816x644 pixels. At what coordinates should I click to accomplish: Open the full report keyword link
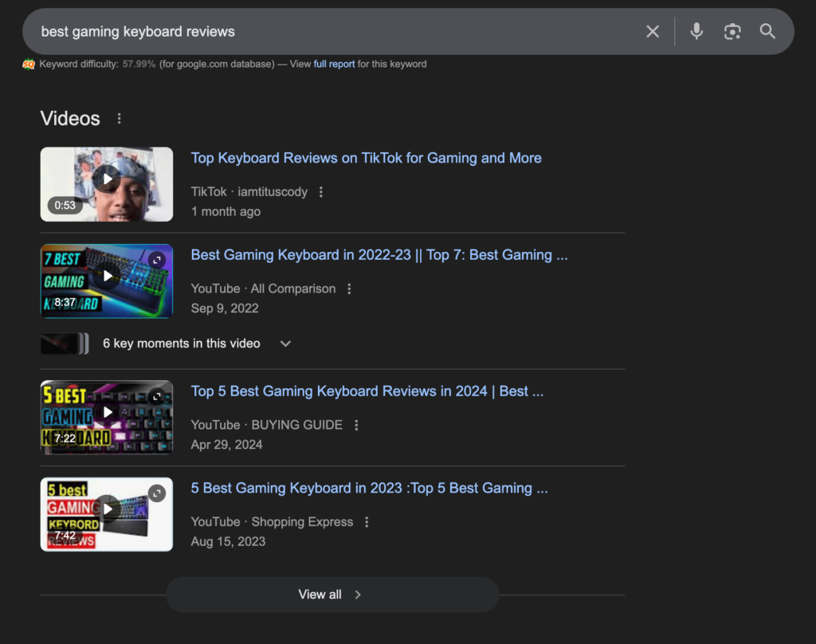point(334,64)
